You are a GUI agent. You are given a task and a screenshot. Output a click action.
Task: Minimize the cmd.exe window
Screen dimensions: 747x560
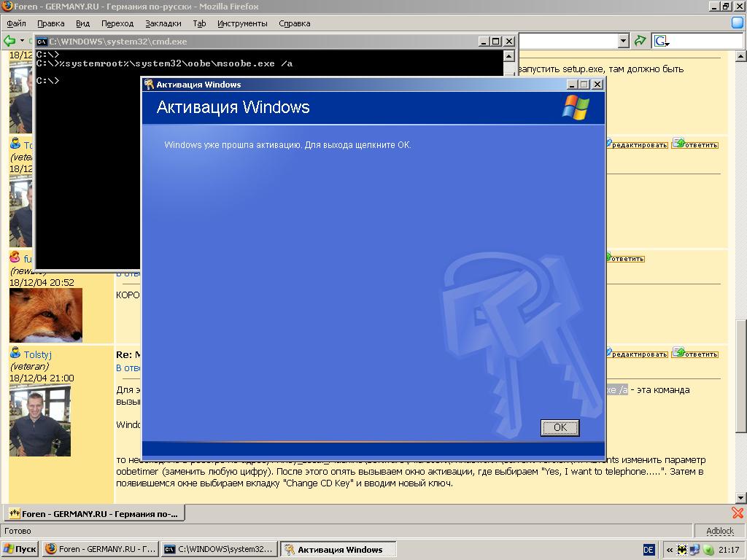coord(484,42)
